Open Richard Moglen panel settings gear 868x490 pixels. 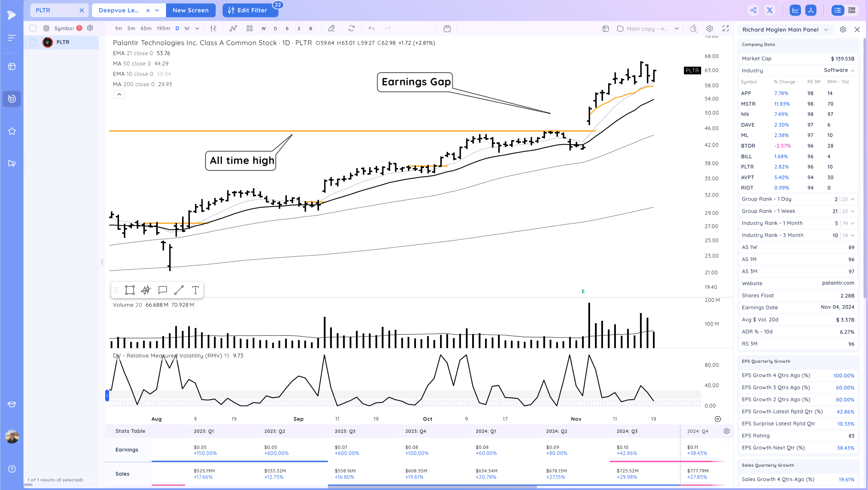click(843, 30)
